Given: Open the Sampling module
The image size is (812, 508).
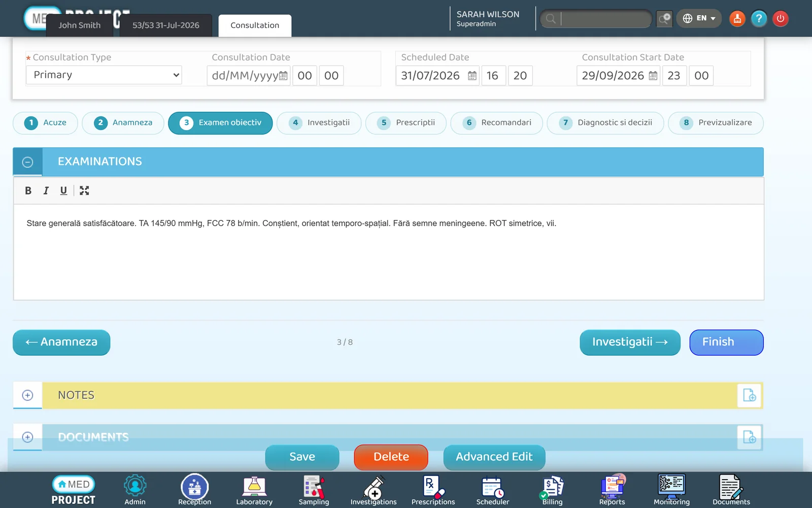Looking at the screenshot, I should click(314, 490).
